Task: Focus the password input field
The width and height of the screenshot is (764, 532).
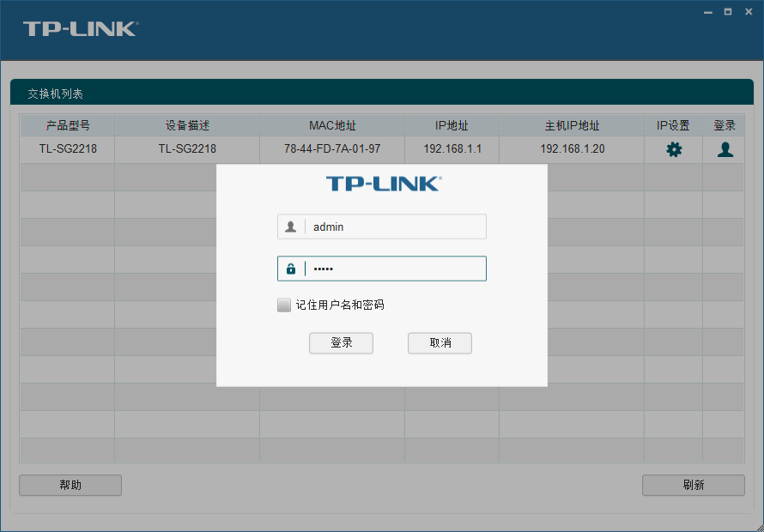Action: click(381, 269)
